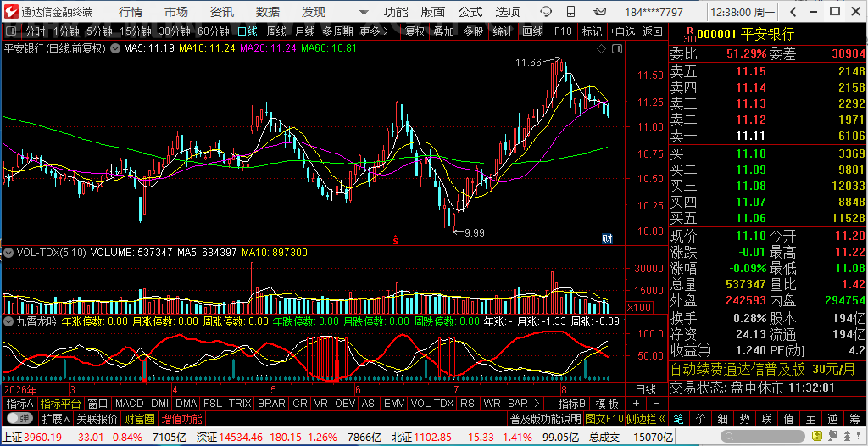Select the 主 main-force sidebar icon
The height and width of the screenshot is (446, 868).
810,418
